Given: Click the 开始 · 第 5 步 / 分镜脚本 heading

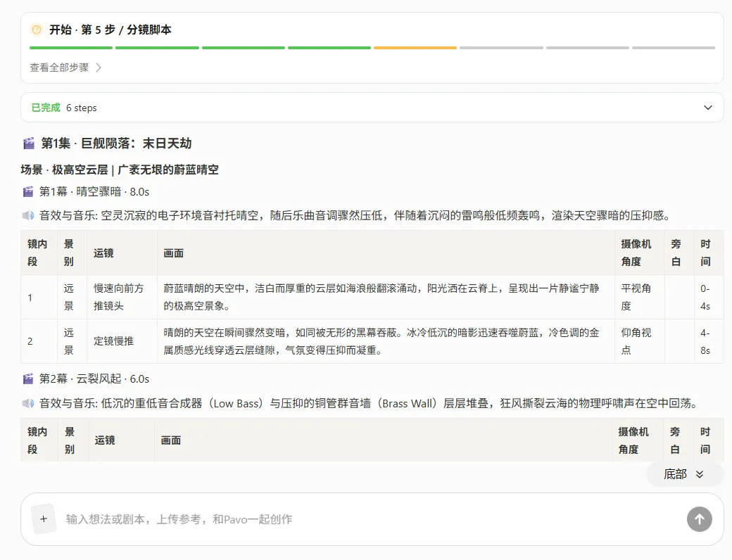Looking at the screenshot, I should click(x=111, y=30).
